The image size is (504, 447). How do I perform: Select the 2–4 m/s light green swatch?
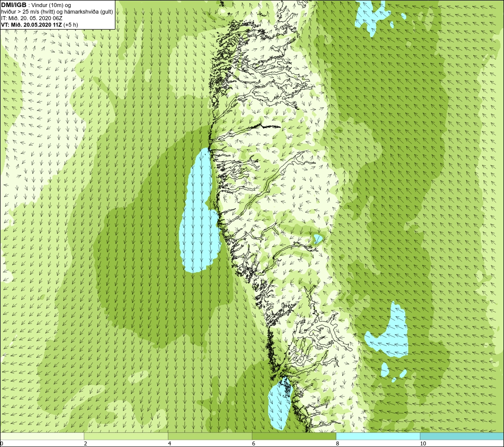(126, 436)
